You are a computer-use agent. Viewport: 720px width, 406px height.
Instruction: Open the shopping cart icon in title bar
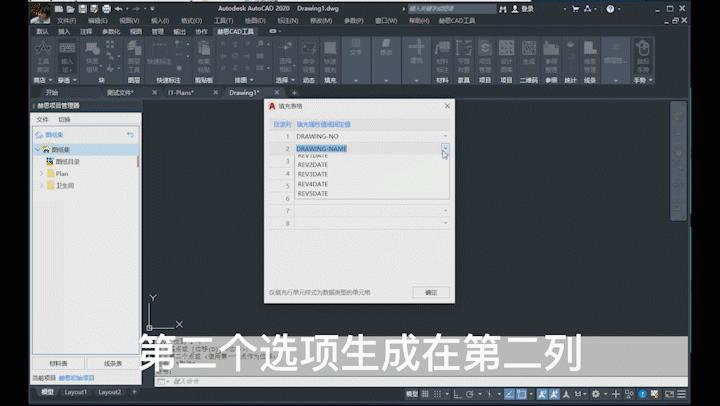[575, 9]
